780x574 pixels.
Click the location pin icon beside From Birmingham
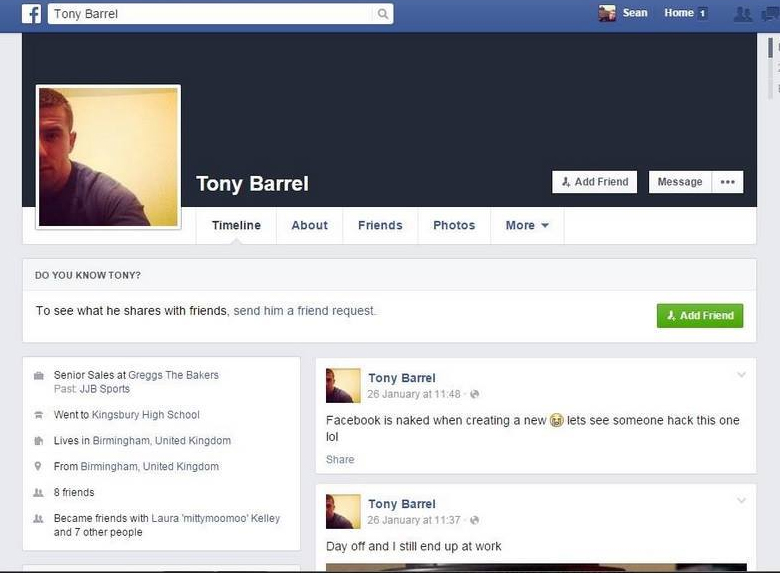tap(38, 467)
